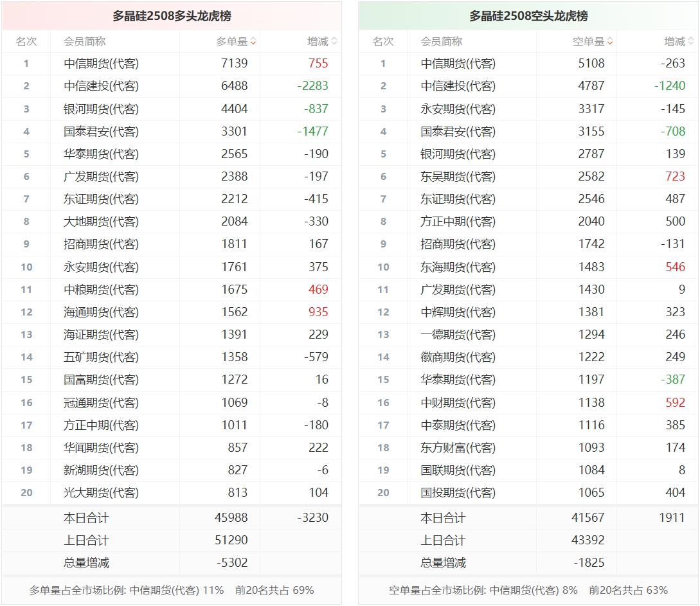This screenshot has height=606, width=700.
Task: Click the 多晶硅2508空头龙虎榜 table title
Action: pos(528,16)
